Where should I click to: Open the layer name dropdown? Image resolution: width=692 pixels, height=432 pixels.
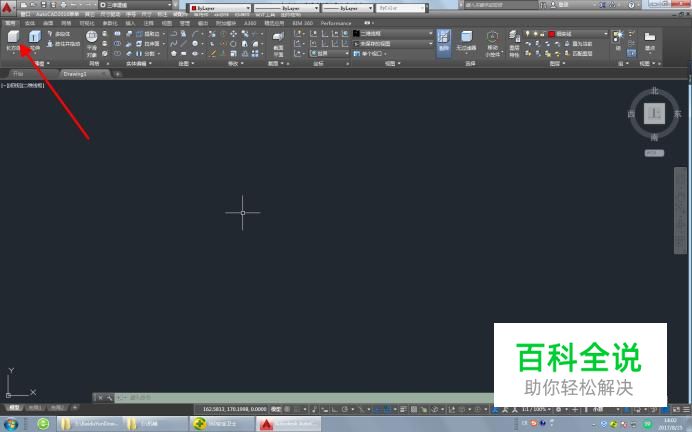[x=578, y=34]
